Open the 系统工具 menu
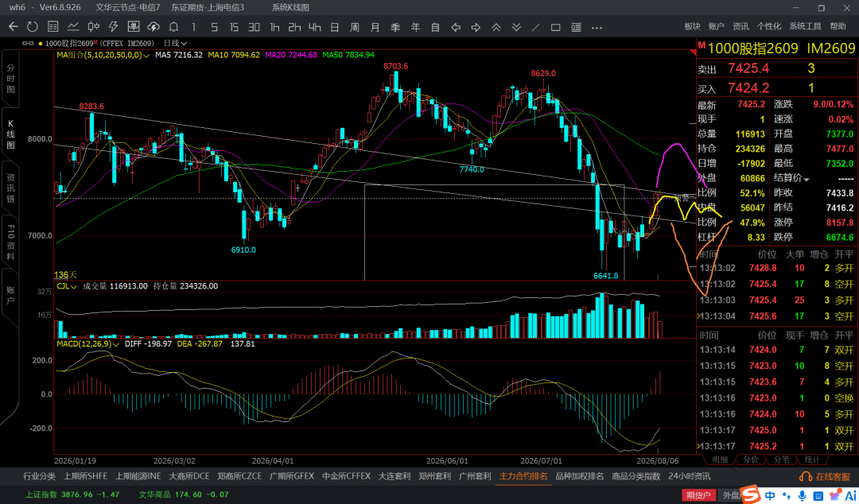The image size is (859, 504). 805,26
